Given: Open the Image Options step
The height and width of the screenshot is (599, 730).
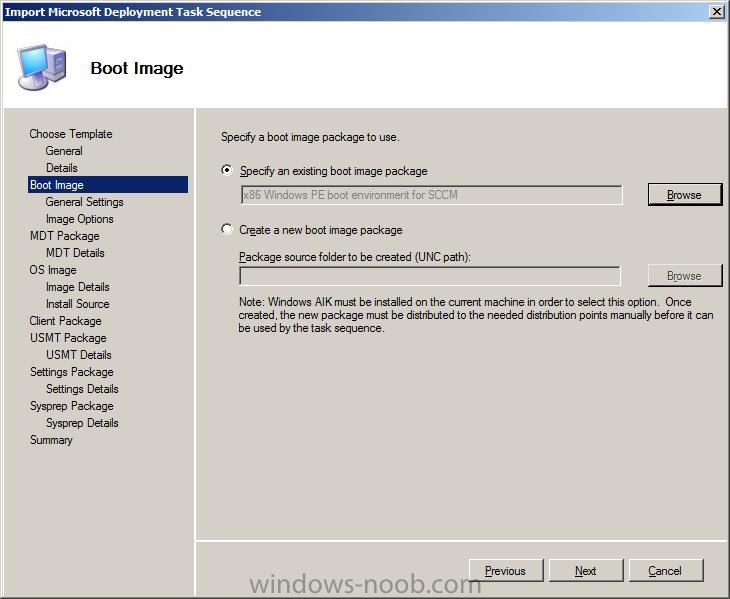Looking at the screenshot, I should (80, 219).
